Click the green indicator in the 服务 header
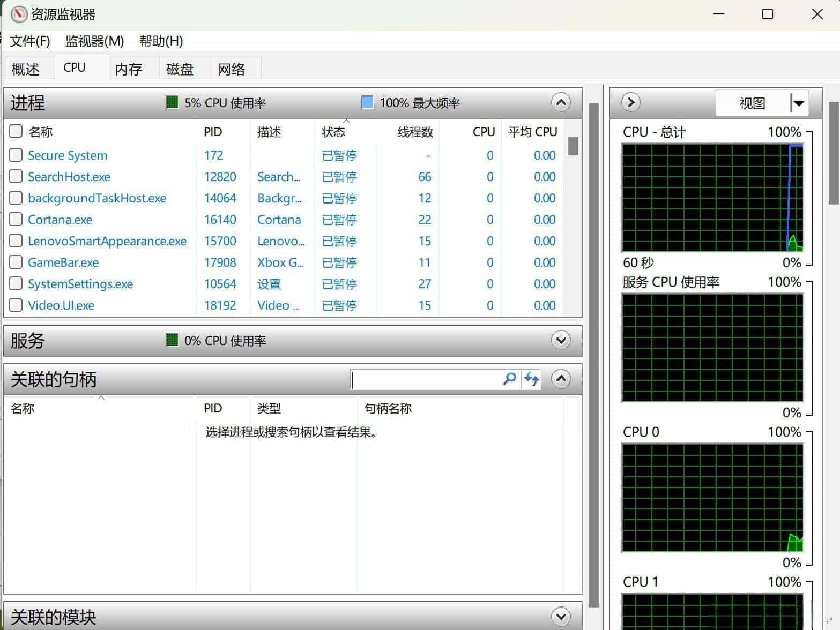This screenshot has width=840, height=630. [172, 340]
